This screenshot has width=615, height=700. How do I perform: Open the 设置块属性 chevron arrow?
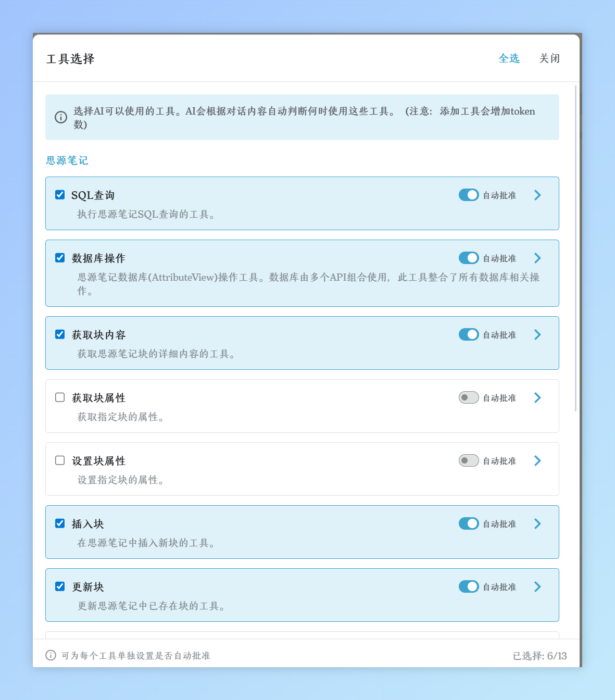(x=537, y=460)
